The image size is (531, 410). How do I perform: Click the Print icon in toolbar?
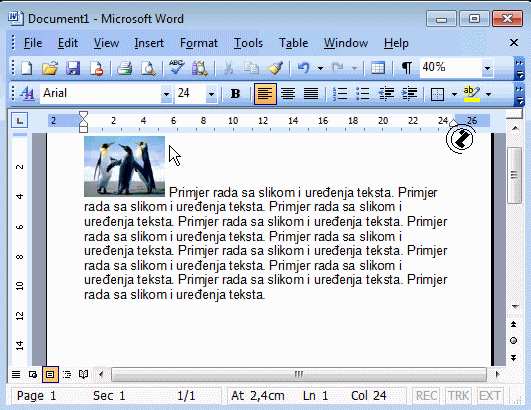(x=125, y=68)
